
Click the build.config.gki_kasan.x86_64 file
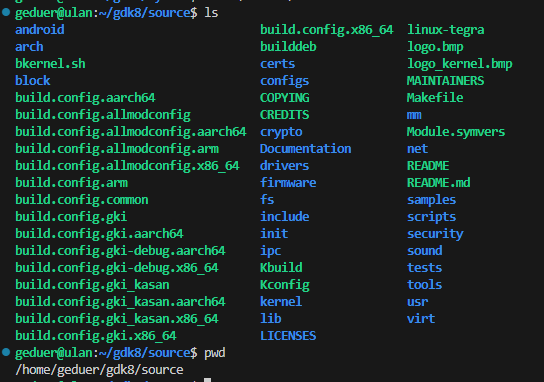point(117,319)
